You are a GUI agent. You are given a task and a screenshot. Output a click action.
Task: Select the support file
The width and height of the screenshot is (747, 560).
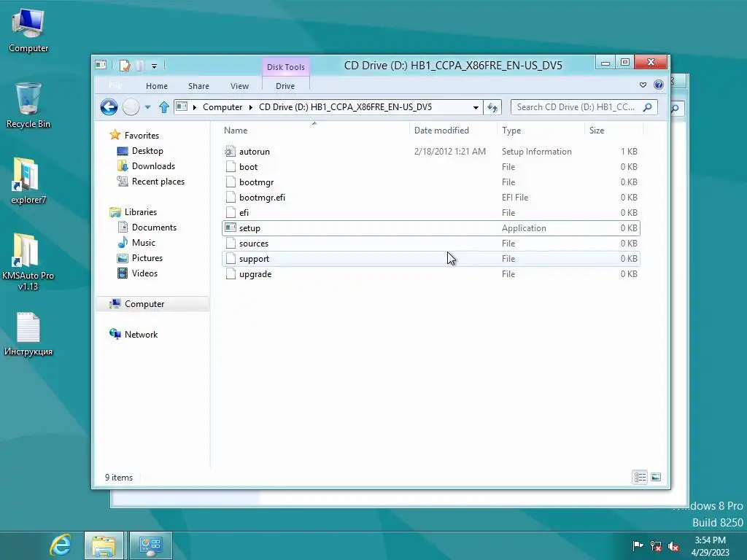point(430,259)
